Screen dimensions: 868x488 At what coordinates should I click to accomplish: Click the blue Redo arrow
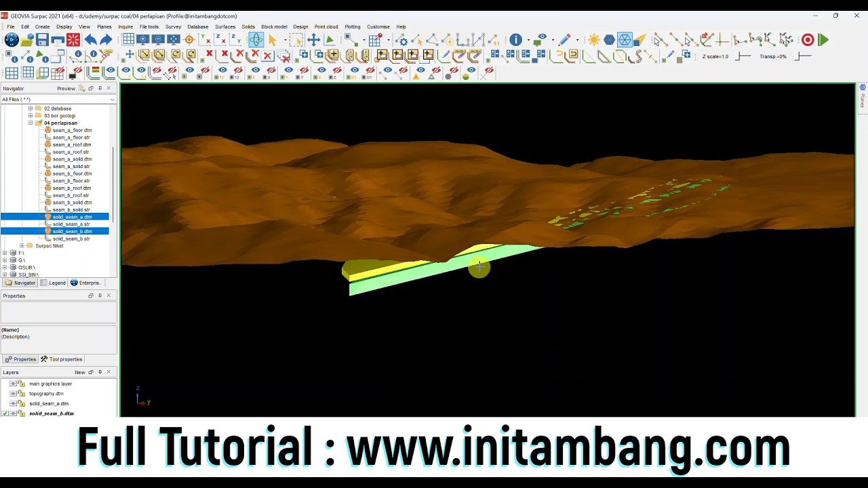click(x=106, y=40)
